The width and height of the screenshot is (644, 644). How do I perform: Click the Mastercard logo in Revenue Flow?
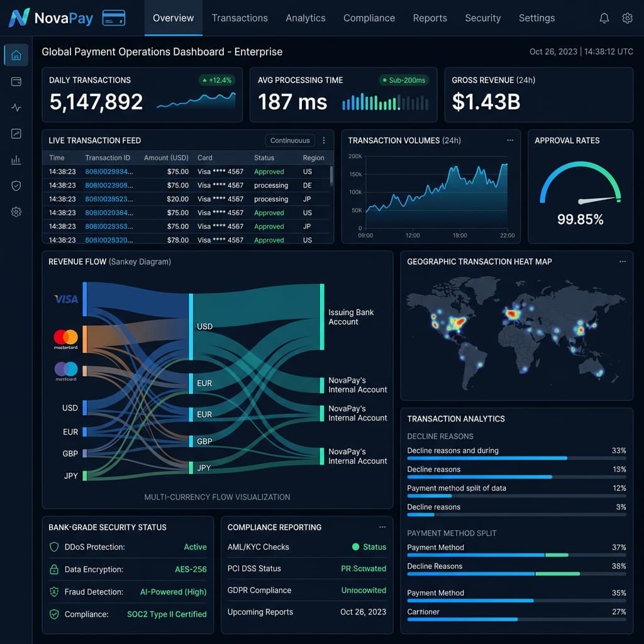65,339
